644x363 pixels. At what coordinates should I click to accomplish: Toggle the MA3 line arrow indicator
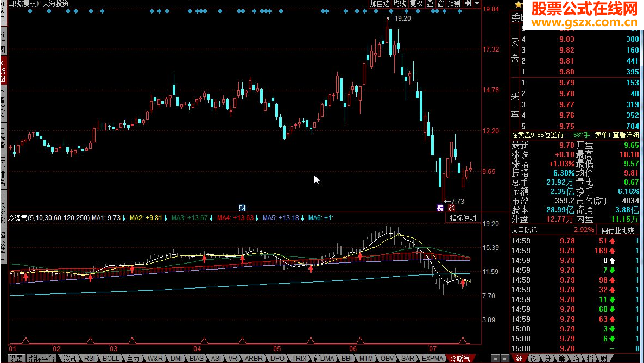[x=212, y=218]
